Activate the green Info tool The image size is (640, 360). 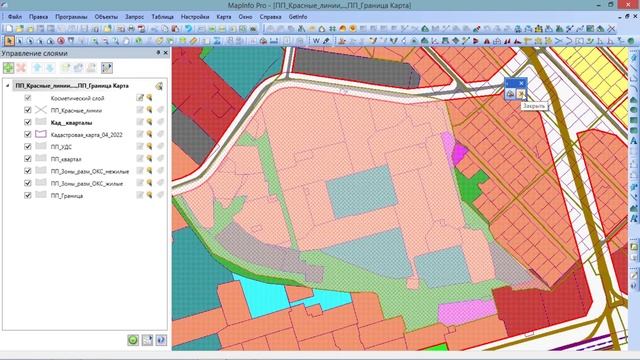(138, 41)
